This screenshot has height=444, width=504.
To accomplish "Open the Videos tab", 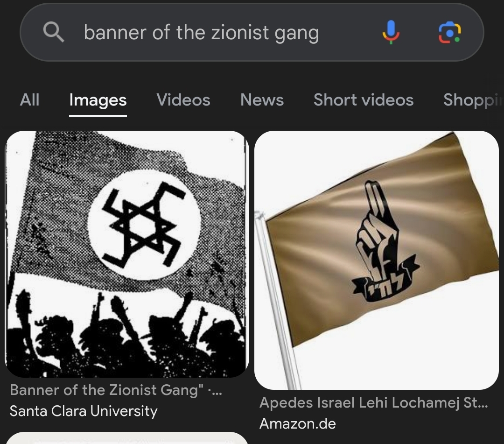I will tap(183, 99).
